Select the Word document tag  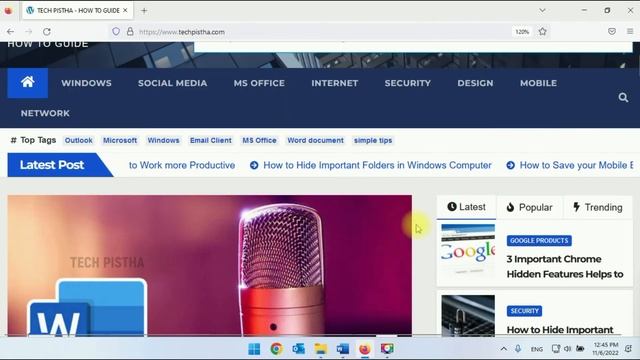click(316, 140)
